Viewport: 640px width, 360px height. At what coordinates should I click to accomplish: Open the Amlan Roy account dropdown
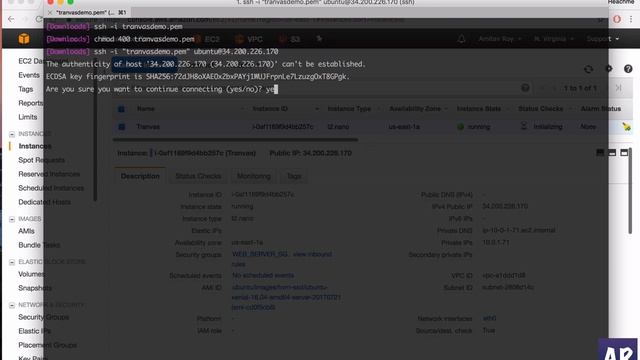(500, 39)
